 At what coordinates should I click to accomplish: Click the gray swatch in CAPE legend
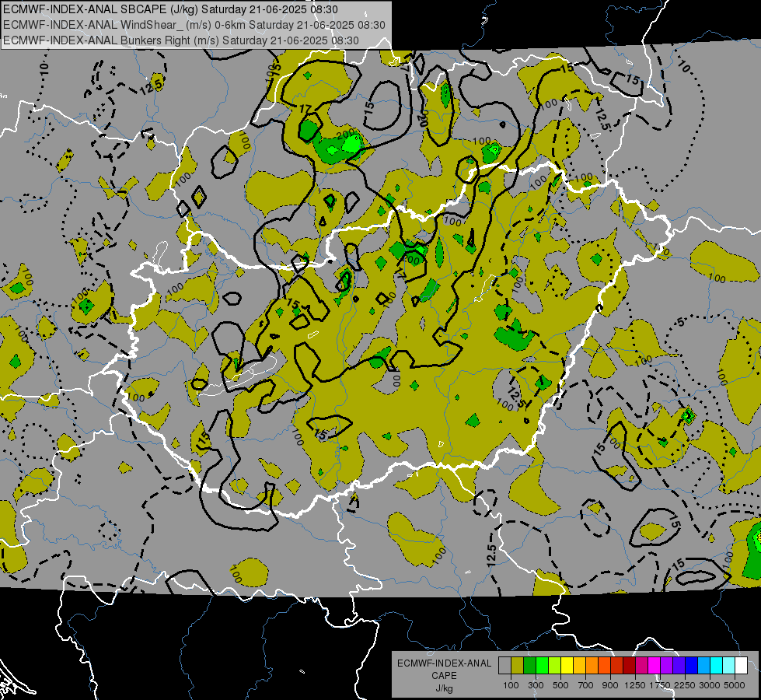(x=504, y=666)
